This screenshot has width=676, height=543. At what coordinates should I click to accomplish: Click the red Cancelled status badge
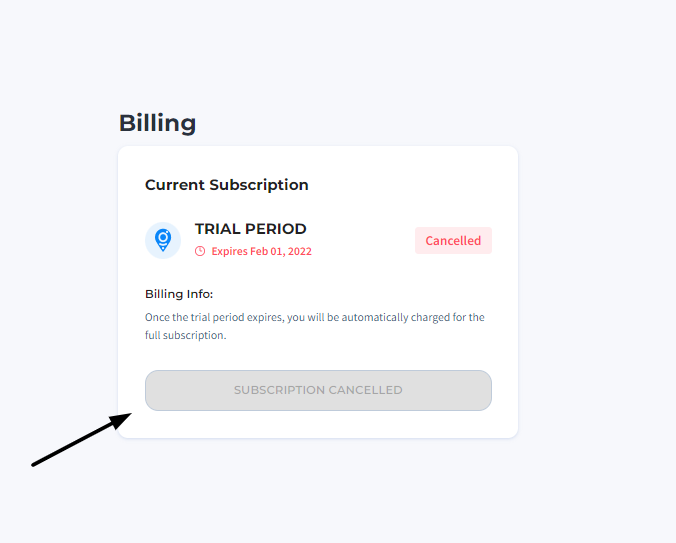(453, 241)
